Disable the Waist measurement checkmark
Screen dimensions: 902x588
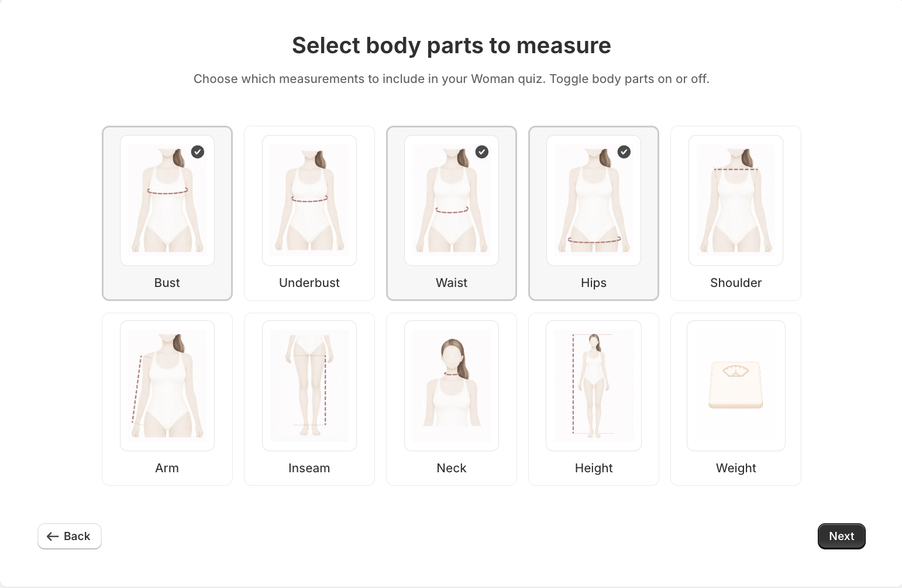click(x=481, y=152)
